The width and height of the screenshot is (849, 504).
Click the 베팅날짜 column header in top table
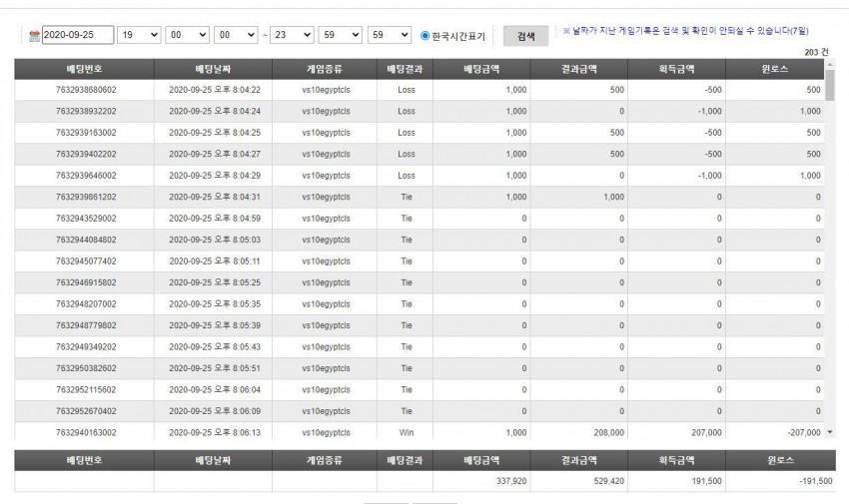click(x=214, y=69)
